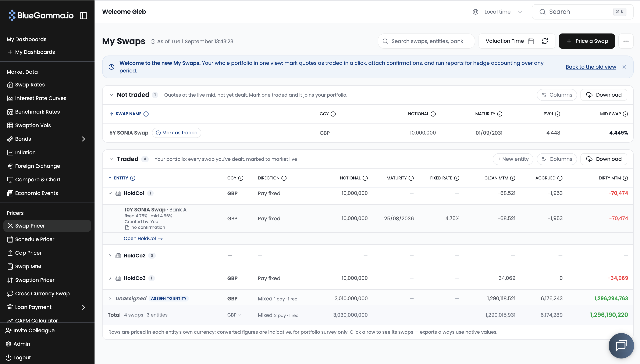The image size is (640, 364).
Task: Click the MID SWAP info icon
Action: [x=625, y=114]
